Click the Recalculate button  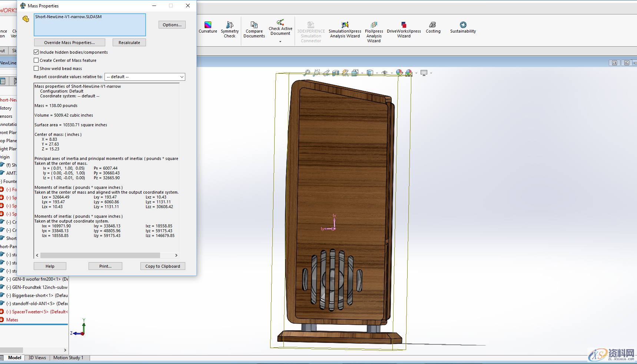pos(129,42)
